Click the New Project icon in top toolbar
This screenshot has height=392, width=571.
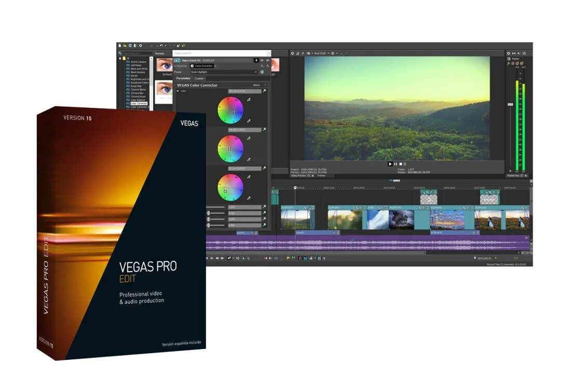[x=119, y=46]
